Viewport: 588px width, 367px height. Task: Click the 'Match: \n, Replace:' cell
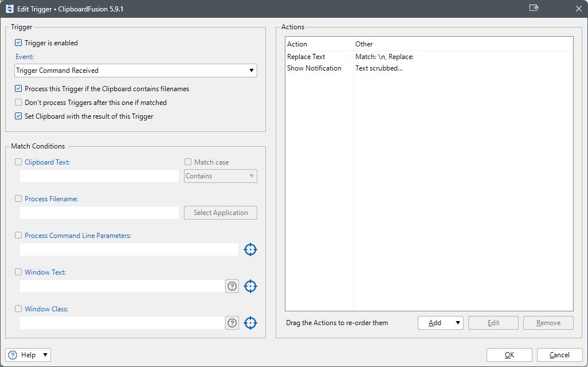click(385, 57)
